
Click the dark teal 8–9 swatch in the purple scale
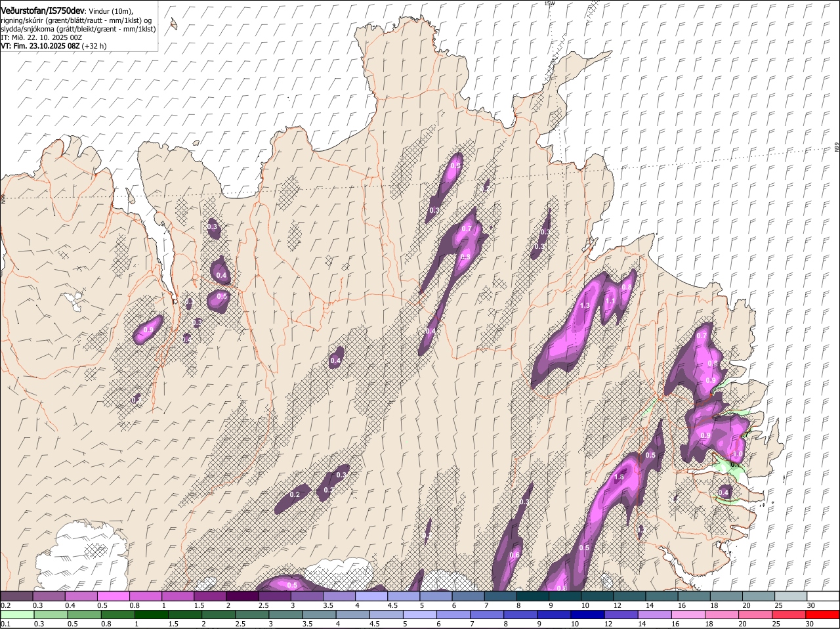pyautogui.click(x=533, y=596)
